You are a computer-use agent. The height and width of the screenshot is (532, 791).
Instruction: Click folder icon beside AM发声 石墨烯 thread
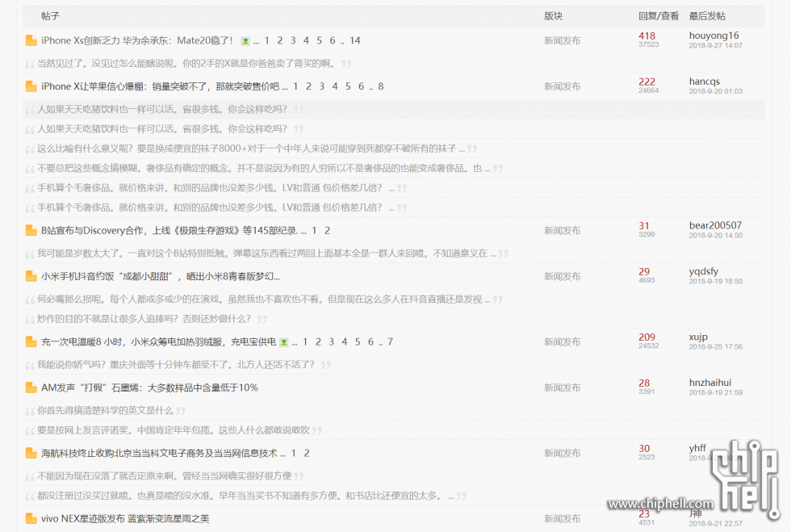[31, 387]
